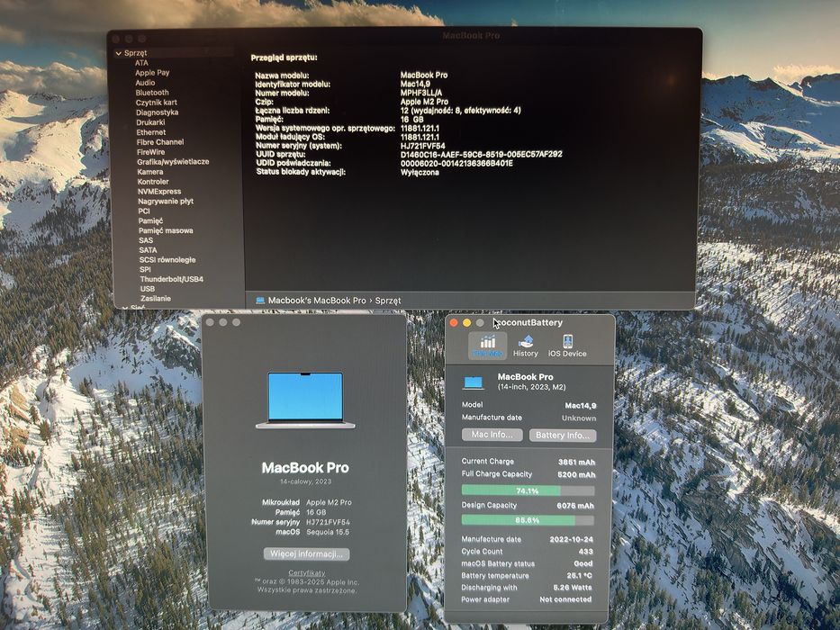Click Status blokady aktywacji Wyłączona value
The height and width of the screenshot is (630, 840).
click(x=420, y=172)
